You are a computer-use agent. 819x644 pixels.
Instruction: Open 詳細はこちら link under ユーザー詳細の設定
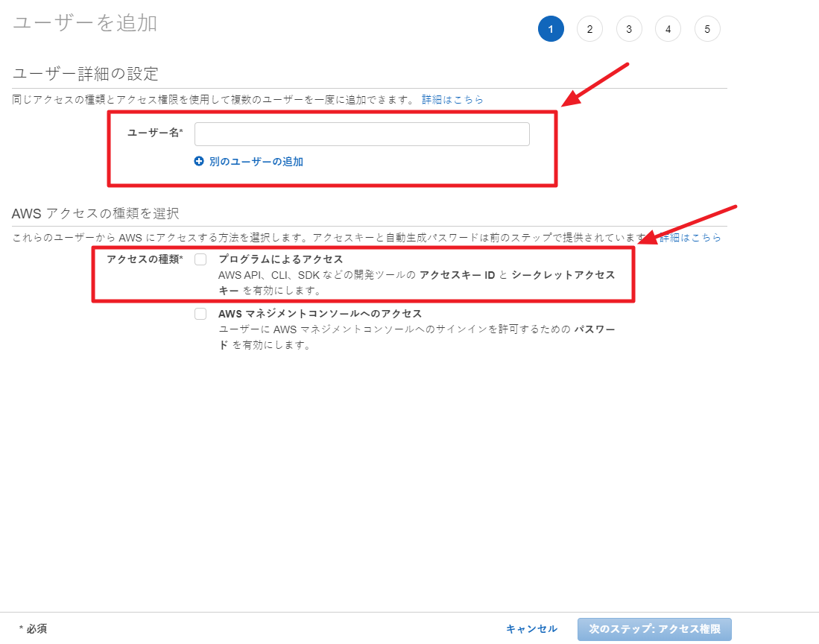click(452, 99)
